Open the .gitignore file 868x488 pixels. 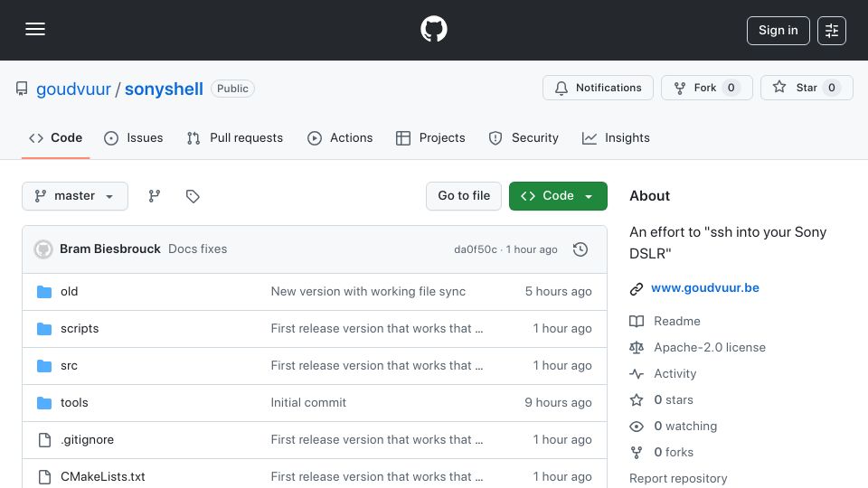click(88, 440)
